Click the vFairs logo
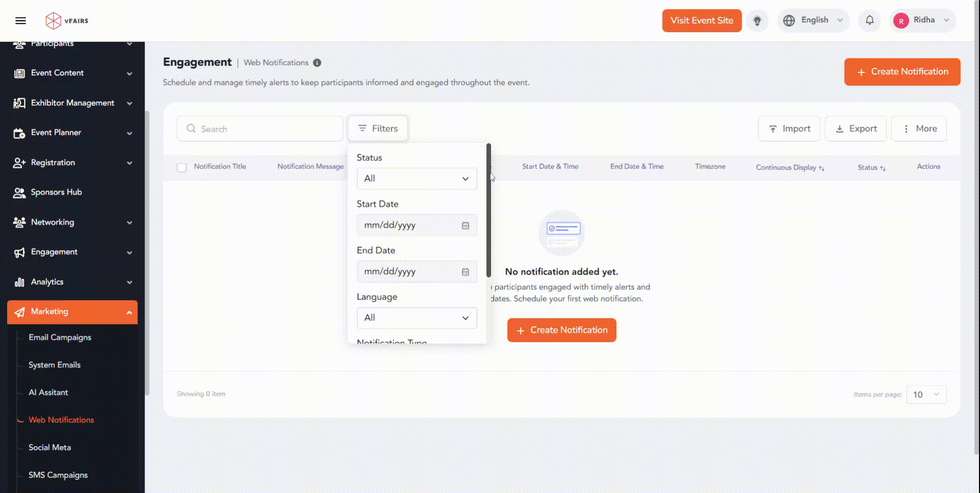 (67, 21)
